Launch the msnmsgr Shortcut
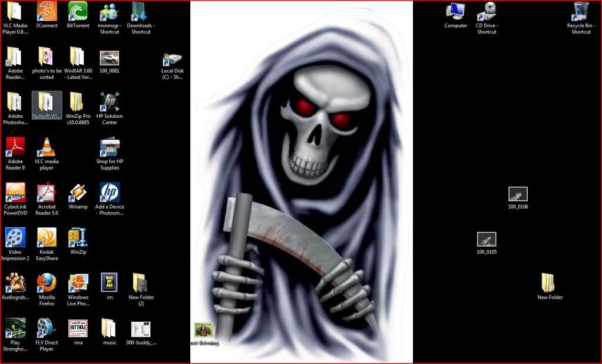The image size is (602, 364). pos(110,11)
